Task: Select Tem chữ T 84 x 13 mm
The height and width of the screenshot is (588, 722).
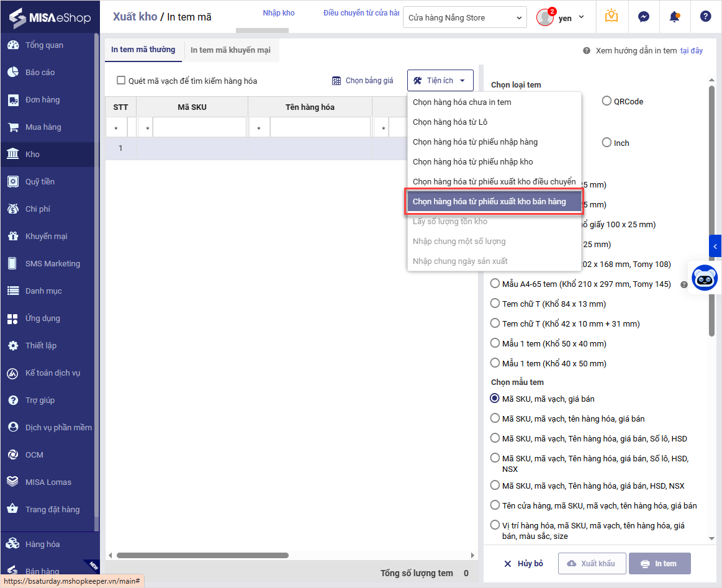Action: 495,304
